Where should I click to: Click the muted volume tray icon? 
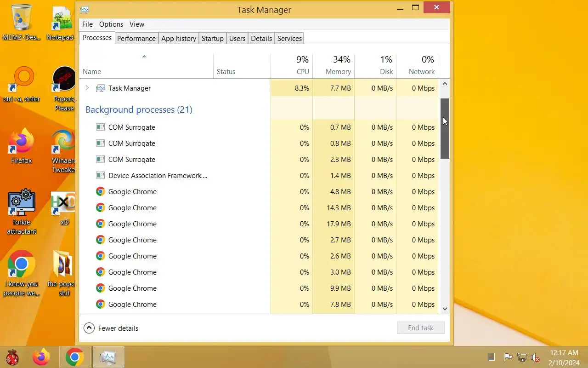tap(535, 357)
